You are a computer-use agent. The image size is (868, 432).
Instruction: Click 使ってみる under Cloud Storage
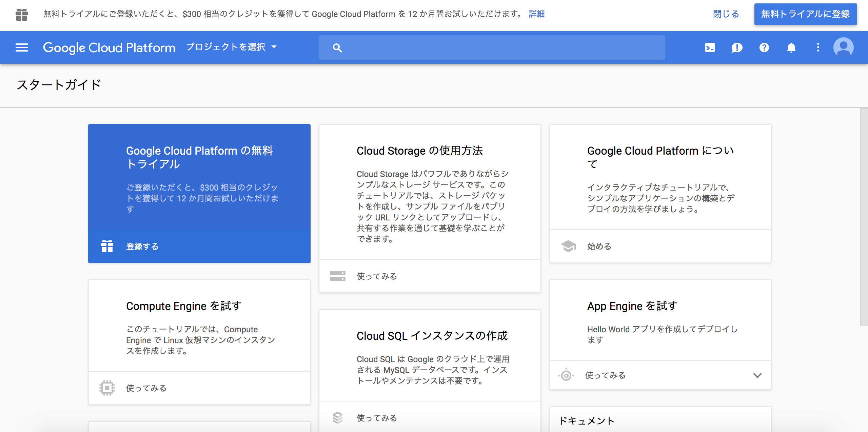pos(377,276)
